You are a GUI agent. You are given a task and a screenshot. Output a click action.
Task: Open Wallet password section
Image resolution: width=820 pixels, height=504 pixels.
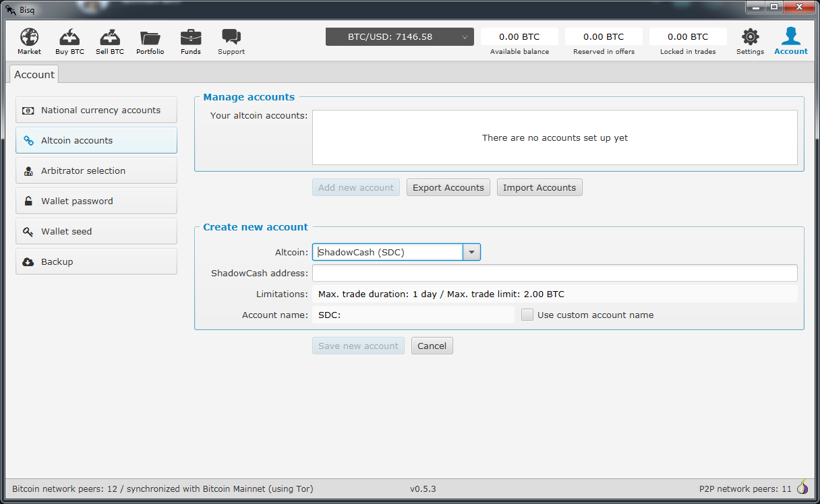96,201
